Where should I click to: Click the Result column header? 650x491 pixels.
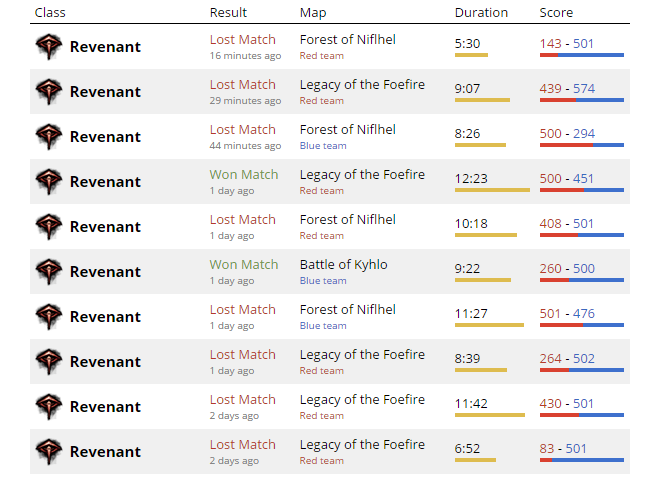pos(228,13)
